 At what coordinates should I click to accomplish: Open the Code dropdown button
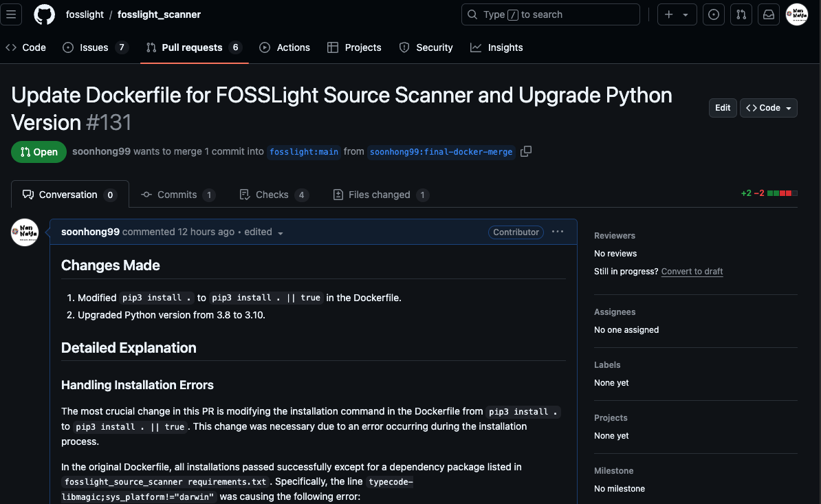click(x=769, y=108)
